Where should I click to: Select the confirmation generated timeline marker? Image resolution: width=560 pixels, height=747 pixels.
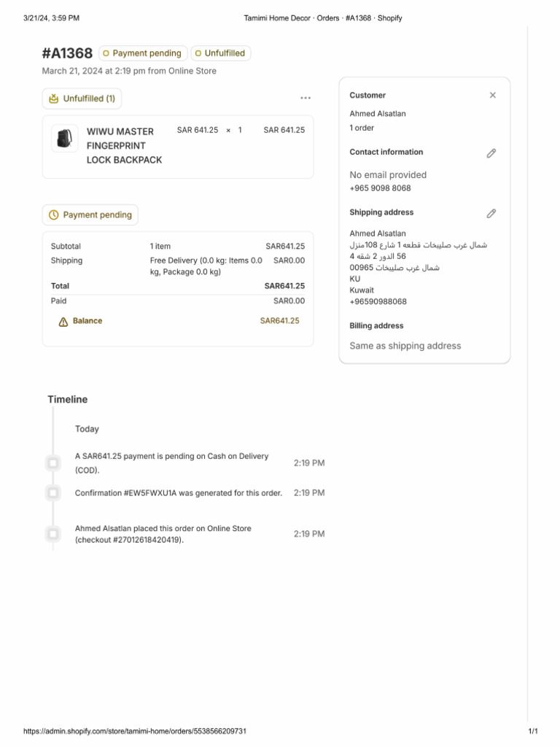click(x=53, y=493)
